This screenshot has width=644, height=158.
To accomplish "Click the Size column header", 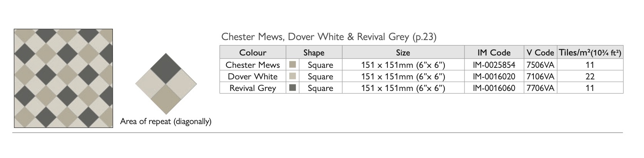I will [403, 52].
